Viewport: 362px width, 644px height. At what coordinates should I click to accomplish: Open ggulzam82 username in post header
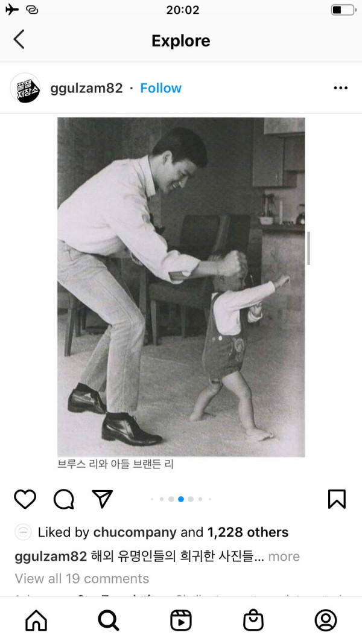(x=87, y=88)
